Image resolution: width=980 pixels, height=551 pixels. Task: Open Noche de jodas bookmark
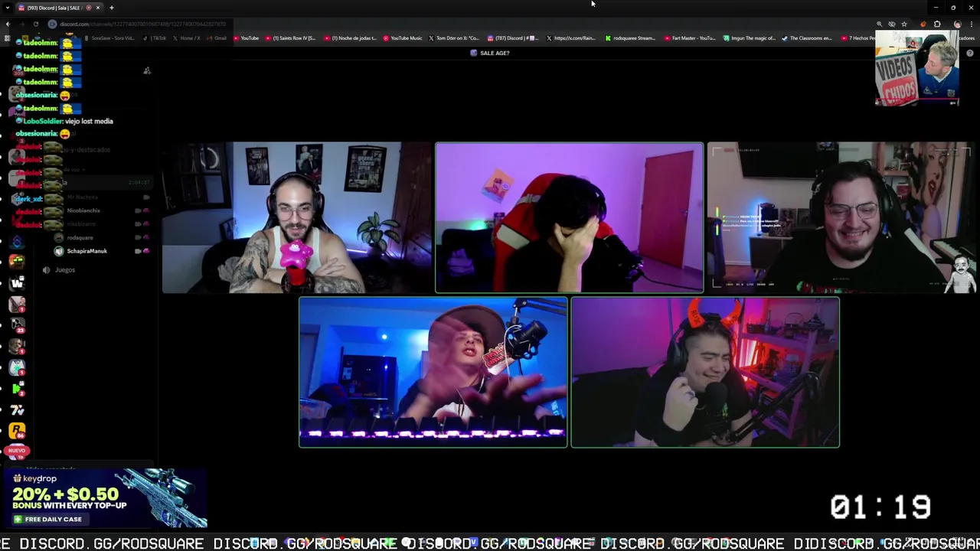pos(351,38)
